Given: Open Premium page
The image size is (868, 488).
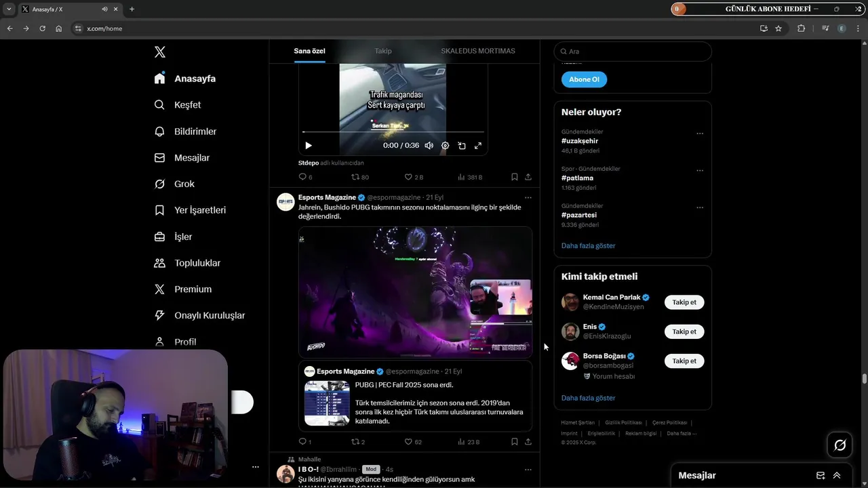Looking at the screenshot, I should 183,289.
